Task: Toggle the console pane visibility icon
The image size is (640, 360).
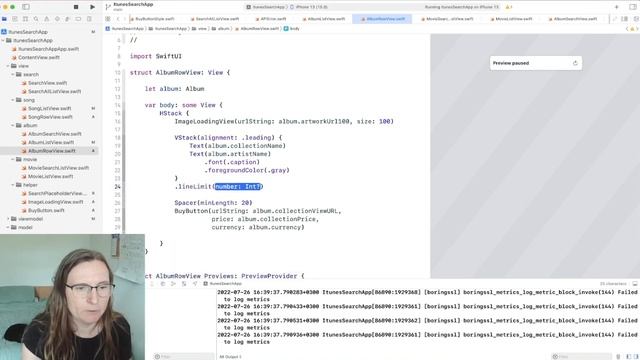Action: click(636, 356)
